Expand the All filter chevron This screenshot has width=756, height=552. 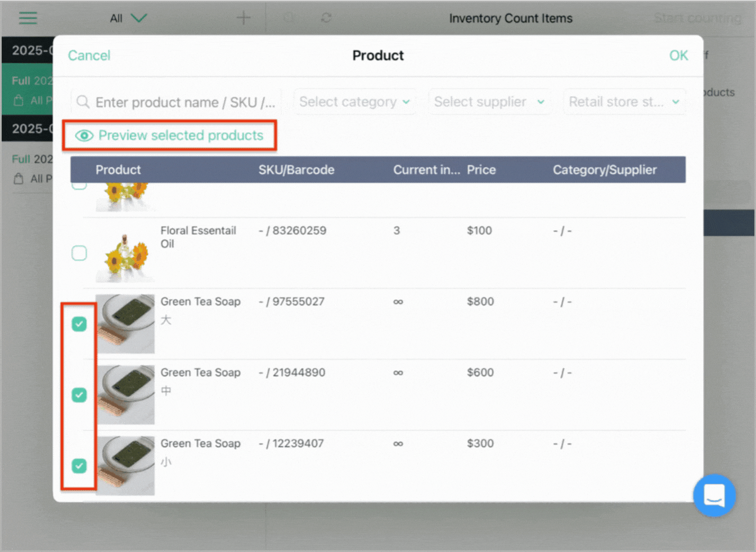point(138,18)
